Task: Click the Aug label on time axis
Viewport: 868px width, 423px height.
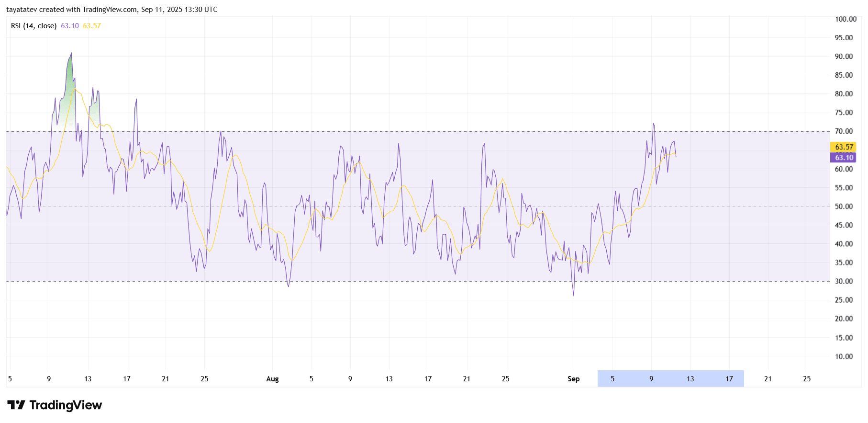Action: [272, 379]
